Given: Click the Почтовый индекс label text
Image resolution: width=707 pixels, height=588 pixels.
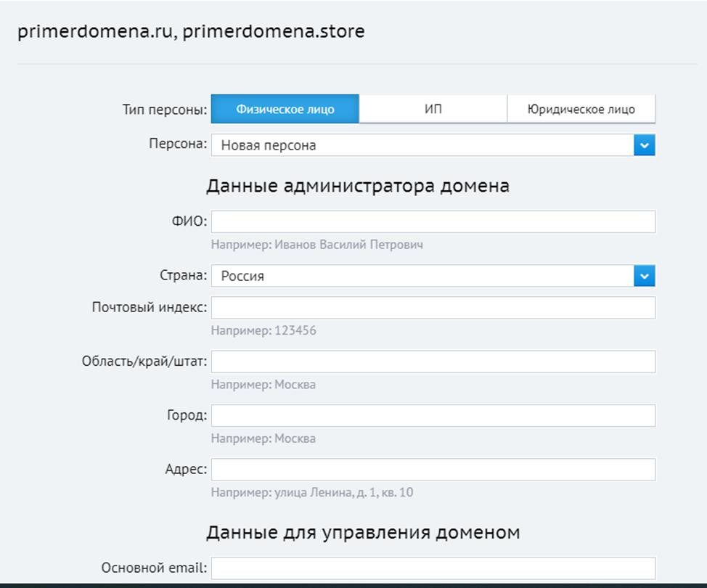Looking at the screenshot, I should tap(149, 307).
